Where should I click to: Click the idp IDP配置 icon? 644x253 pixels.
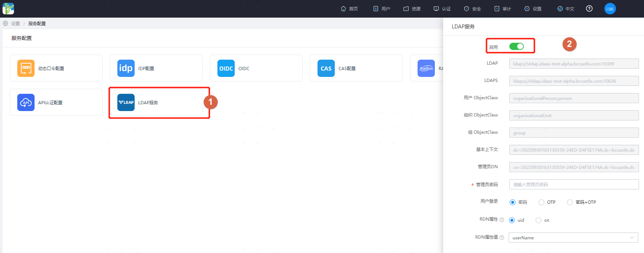tap(126, 68)
